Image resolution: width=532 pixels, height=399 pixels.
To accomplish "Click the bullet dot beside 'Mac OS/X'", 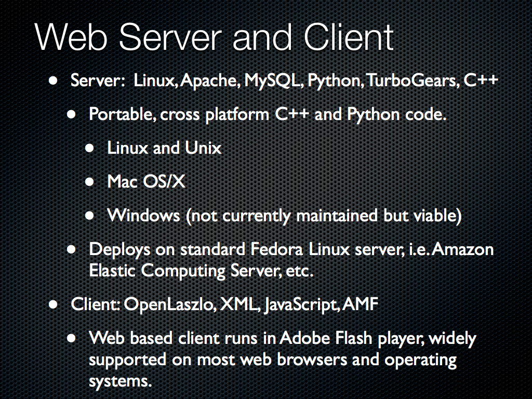I will click(89, 182).
